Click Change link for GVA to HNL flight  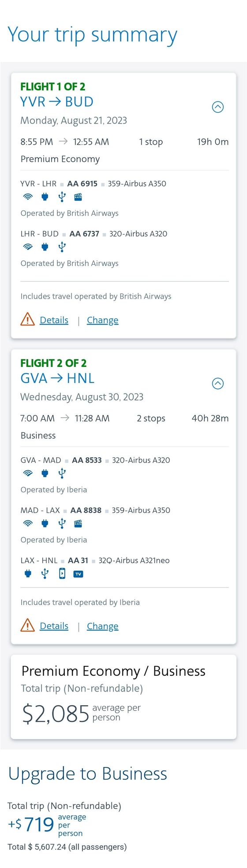coord(102,626)
